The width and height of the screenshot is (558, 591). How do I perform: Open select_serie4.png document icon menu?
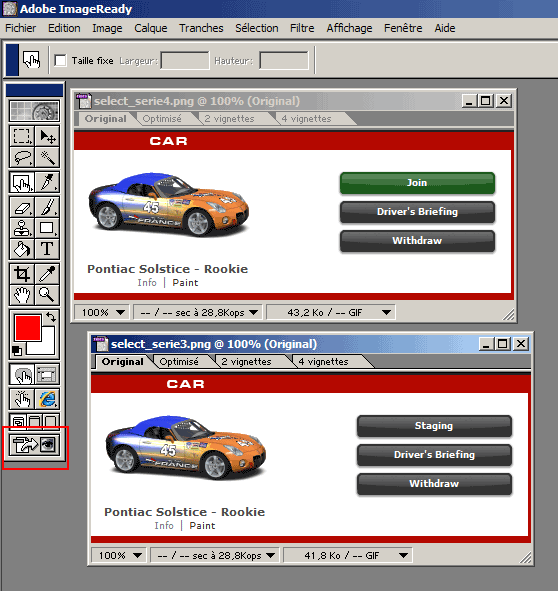(83, 101)
